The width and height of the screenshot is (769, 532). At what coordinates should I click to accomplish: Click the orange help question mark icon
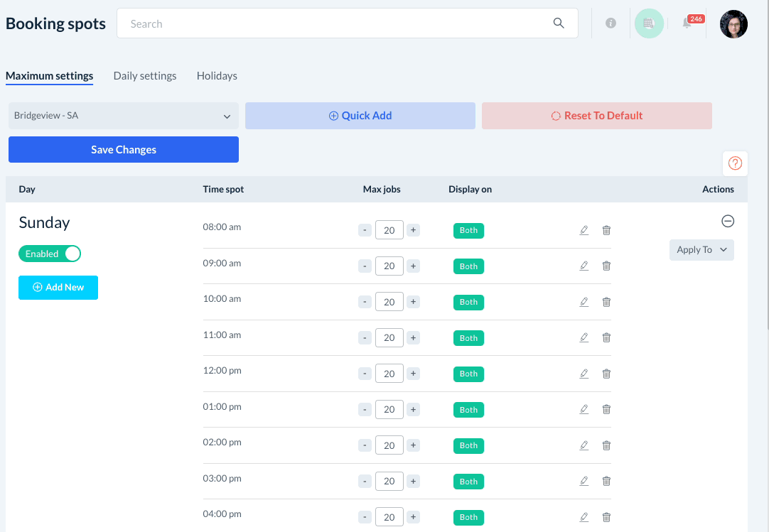[x=735, y=163]
